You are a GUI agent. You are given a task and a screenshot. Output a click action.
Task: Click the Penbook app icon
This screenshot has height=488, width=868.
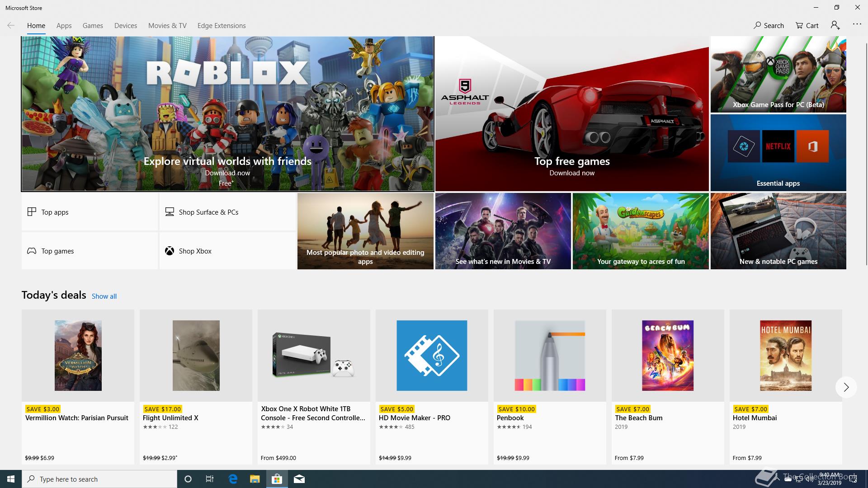(x=550, y=356)
